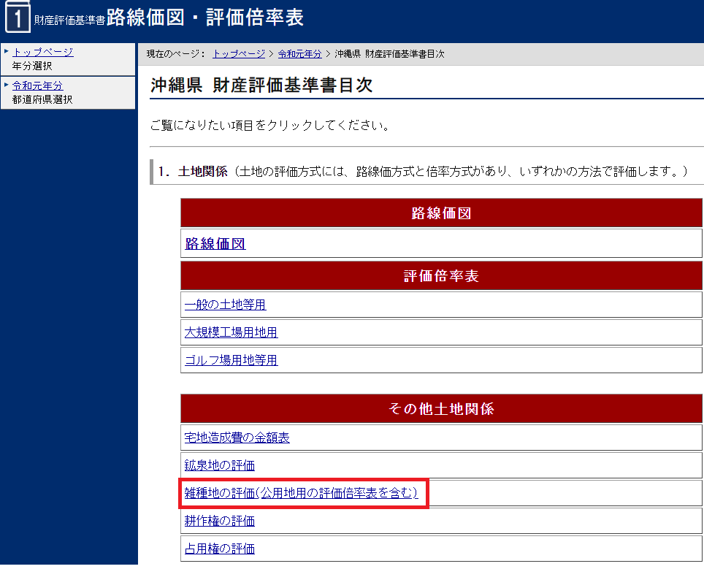Click the red 路線価図 section header

441,213
